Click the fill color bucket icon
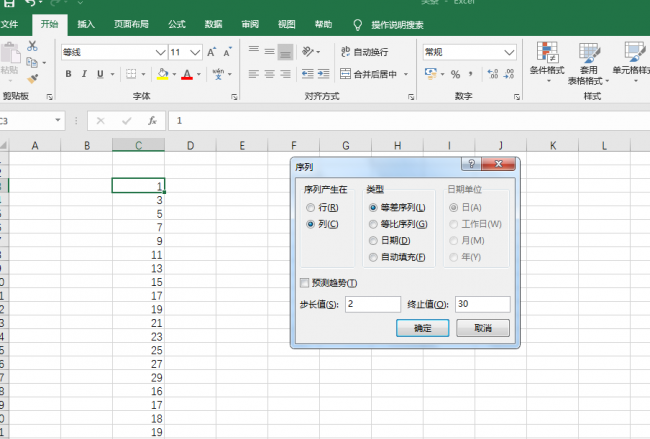650x439 pixels. 162,74
